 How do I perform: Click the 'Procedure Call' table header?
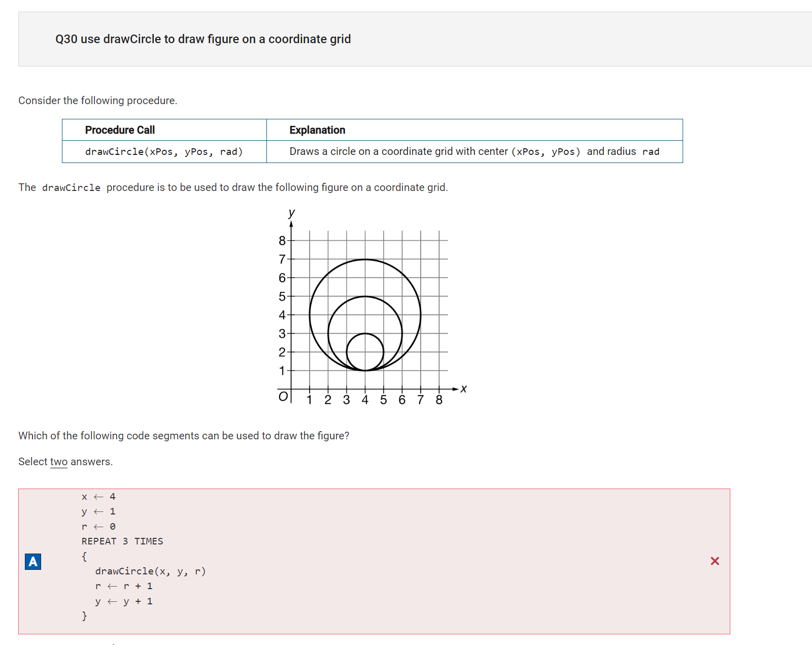[120, 130]
